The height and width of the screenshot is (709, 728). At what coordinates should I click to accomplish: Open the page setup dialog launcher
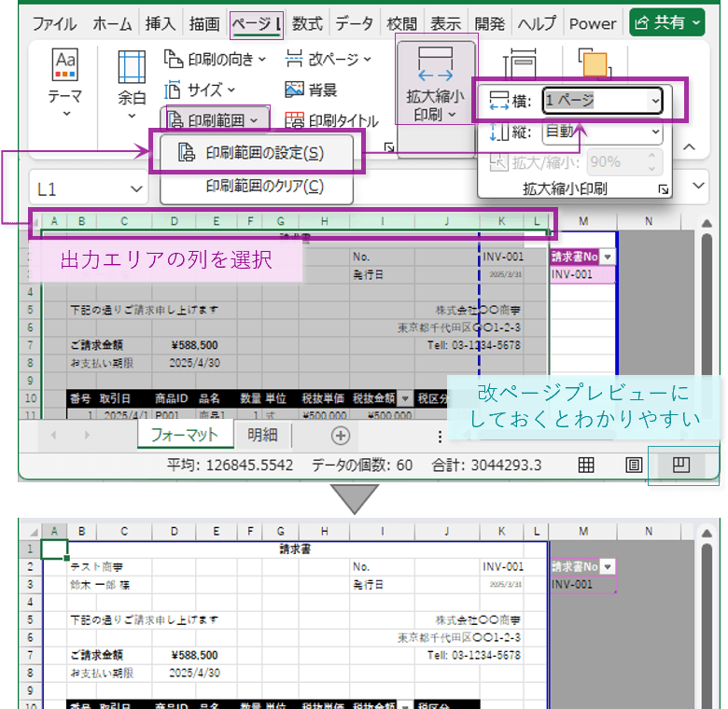[389, 147]
